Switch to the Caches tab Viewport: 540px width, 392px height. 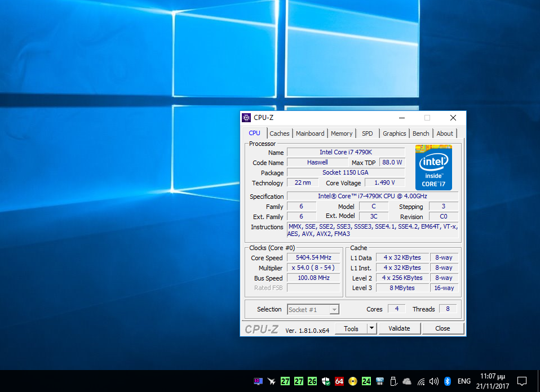(279, 133)
